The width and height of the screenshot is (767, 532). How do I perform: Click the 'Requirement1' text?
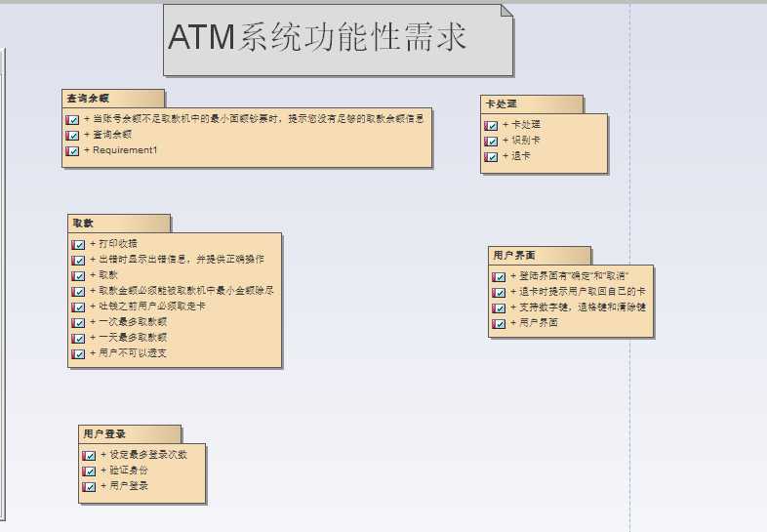tap(125, 150)
